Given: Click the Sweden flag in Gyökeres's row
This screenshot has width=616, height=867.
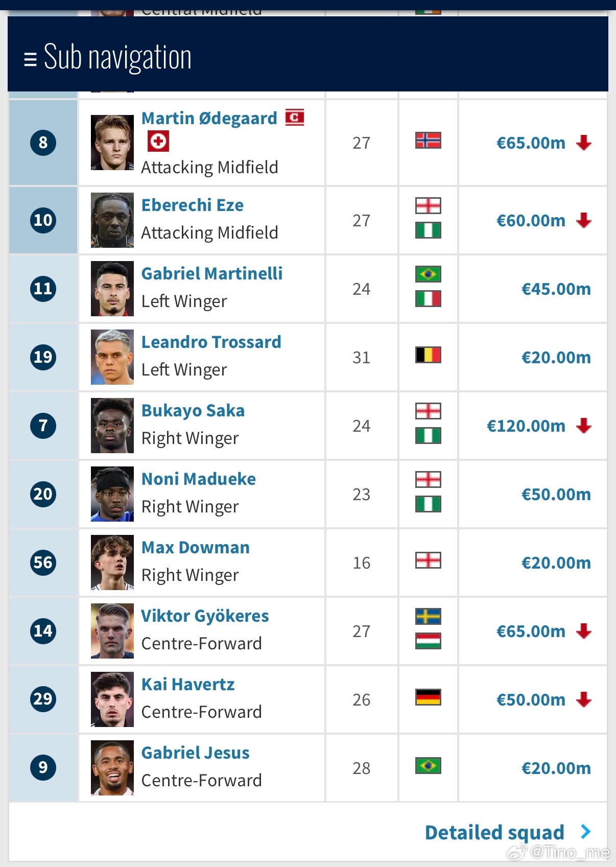Looking at the screenshot, I should pyautogui.click(x=428, y=617).
